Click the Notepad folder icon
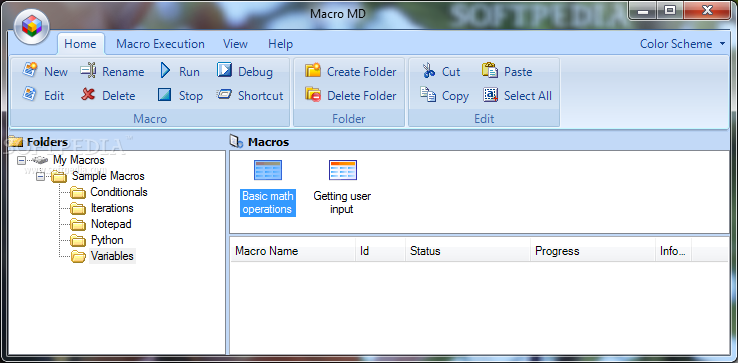 [78, 225]
